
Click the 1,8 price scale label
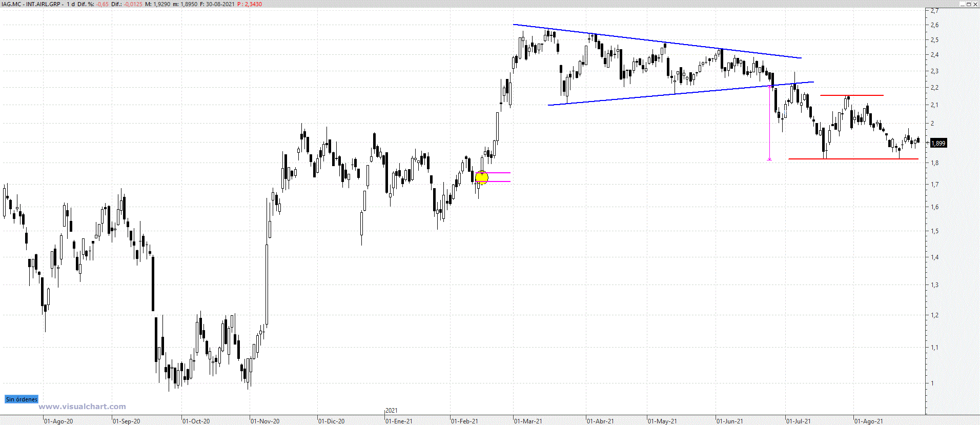[935, 163]
